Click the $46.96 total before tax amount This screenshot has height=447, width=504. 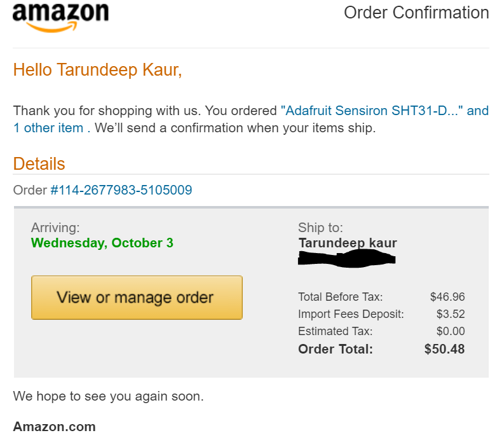tap(447, 297)
